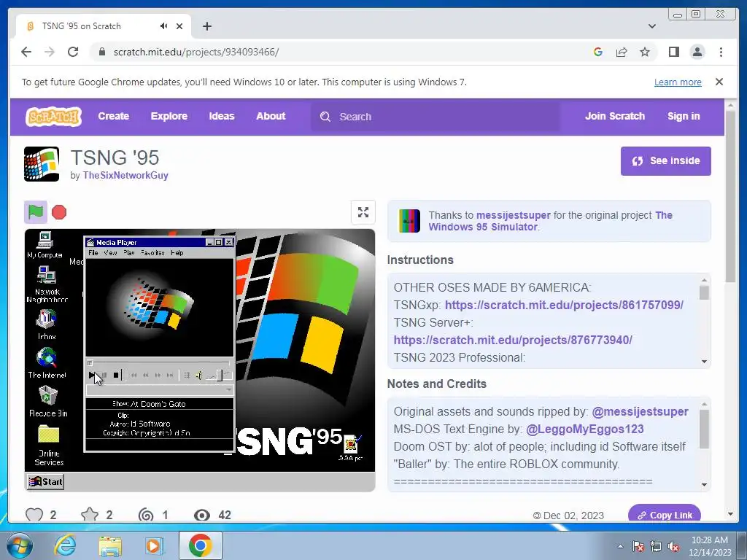Play the clip in Media Player
The image size is (747, 560).
click(x=92, y=376)
